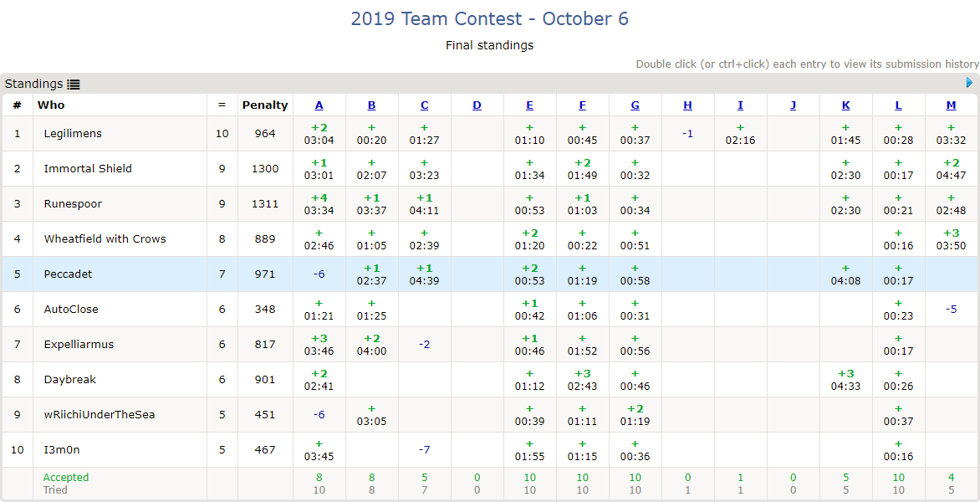This screenshot has width=980, height=502.
Task: Open problem M column header link
Action: (952, 105)
